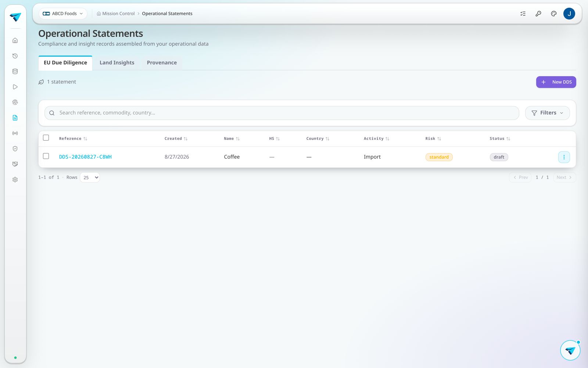Tick the select-all checkbox in table header

tap(46, 138)
